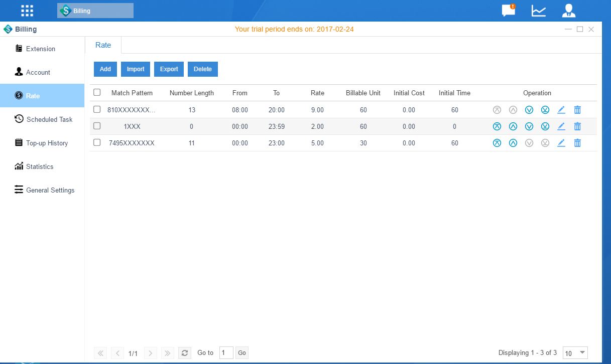Check the select-all header checkbox
The height and width of the screenshot is (364, 611).
coord(97,92)
